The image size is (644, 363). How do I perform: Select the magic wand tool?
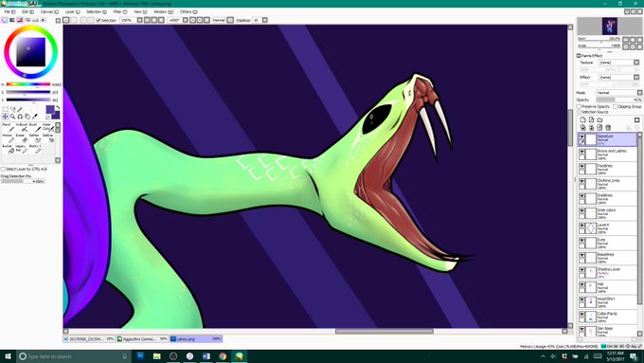(20, 109)
